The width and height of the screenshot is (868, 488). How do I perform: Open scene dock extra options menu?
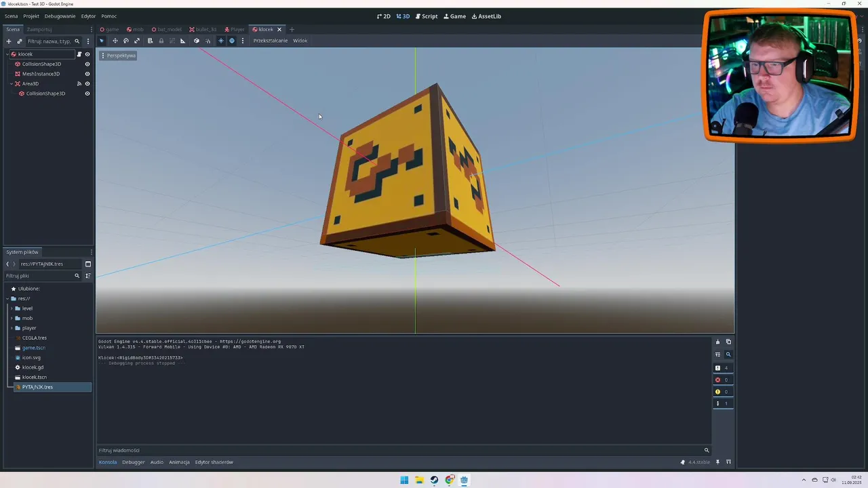click(87, 41)
